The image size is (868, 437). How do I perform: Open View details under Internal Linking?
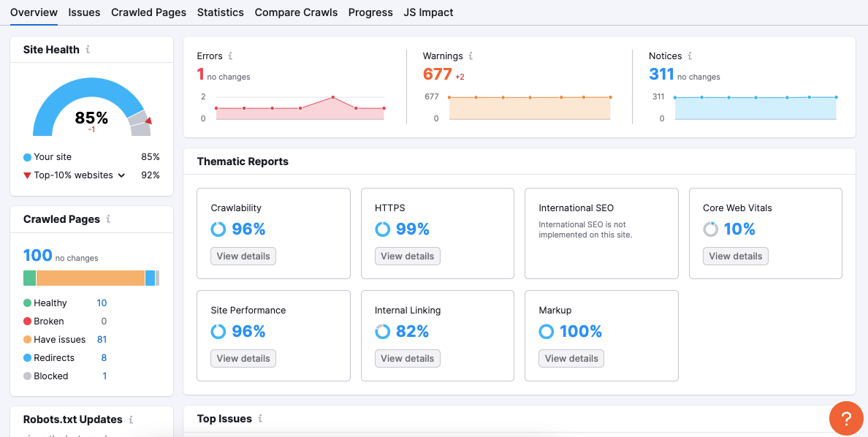407,358
